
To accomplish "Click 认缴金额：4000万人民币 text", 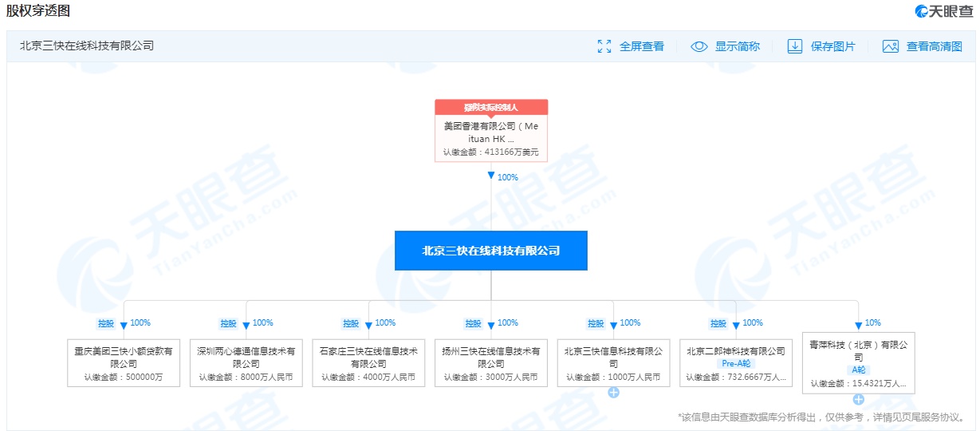I will (368, 377).
